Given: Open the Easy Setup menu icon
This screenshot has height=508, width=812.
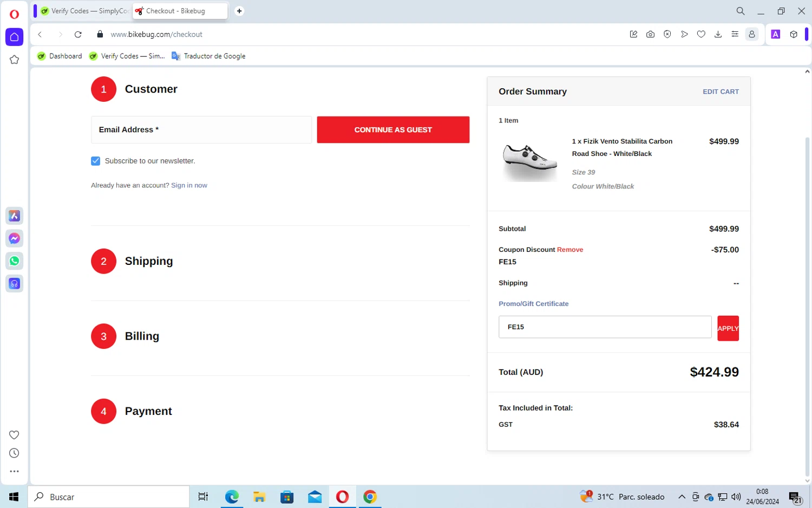Looking at the screenshot, I should click(x=735, y=34).
